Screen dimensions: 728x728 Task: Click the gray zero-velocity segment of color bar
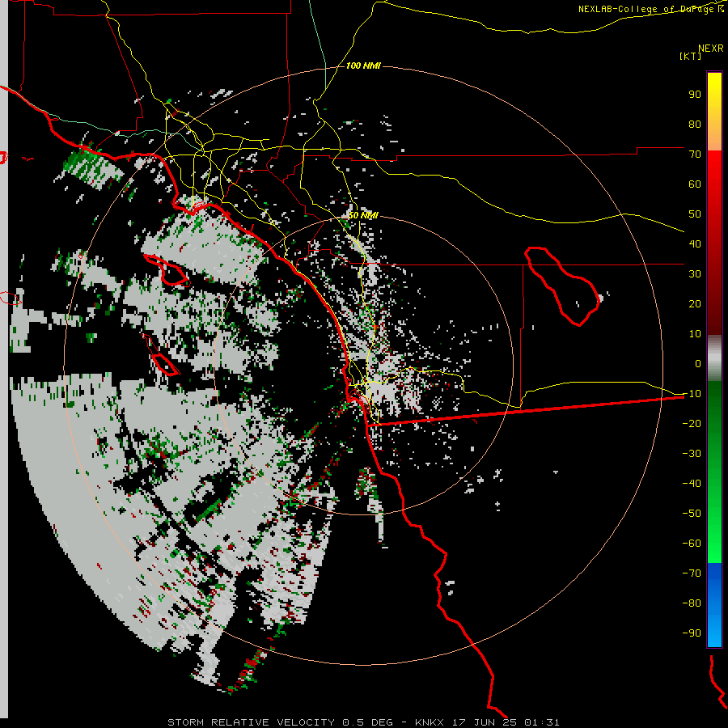714,358
